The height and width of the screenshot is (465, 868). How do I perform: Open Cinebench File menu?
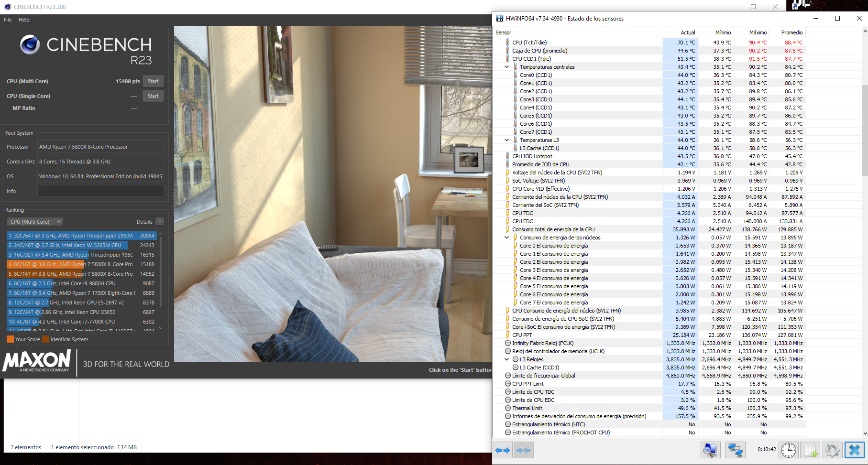click(8, 20)
